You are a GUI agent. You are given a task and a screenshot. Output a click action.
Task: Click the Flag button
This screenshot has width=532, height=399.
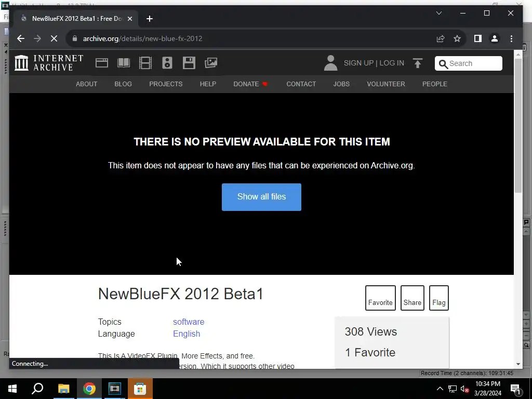438,298
